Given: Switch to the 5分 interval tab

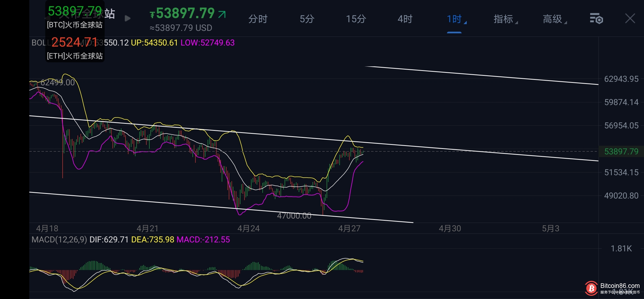Looking at the screenshot, I should pos(307,19).
